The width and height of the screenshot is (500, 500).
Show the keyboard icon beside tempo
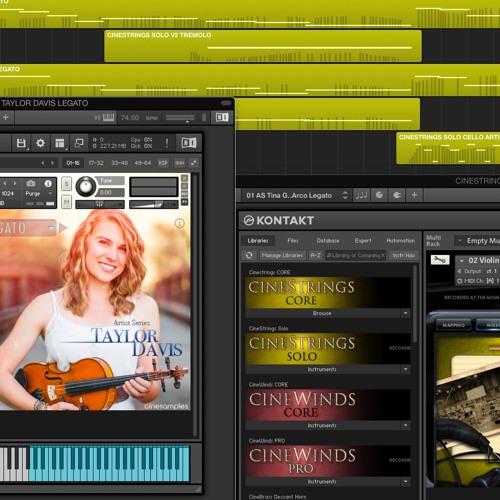tap(108, 117)
